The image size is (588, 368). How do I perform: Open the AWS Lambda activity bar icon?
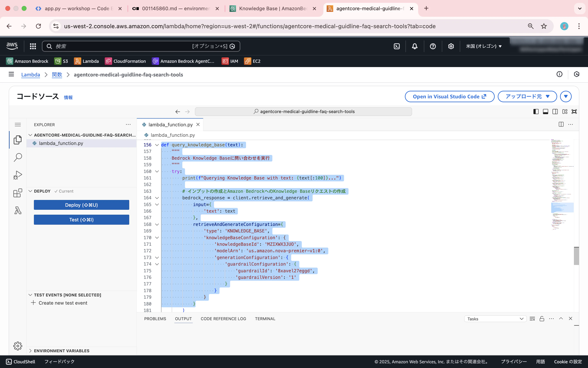coord(18,210)
